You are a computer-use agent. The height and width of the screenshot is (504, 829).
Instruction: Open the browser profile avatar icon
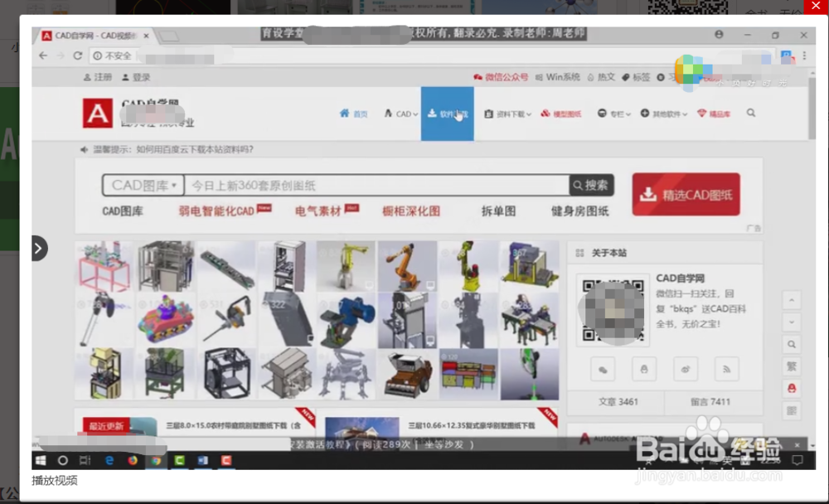pos(719,34)
